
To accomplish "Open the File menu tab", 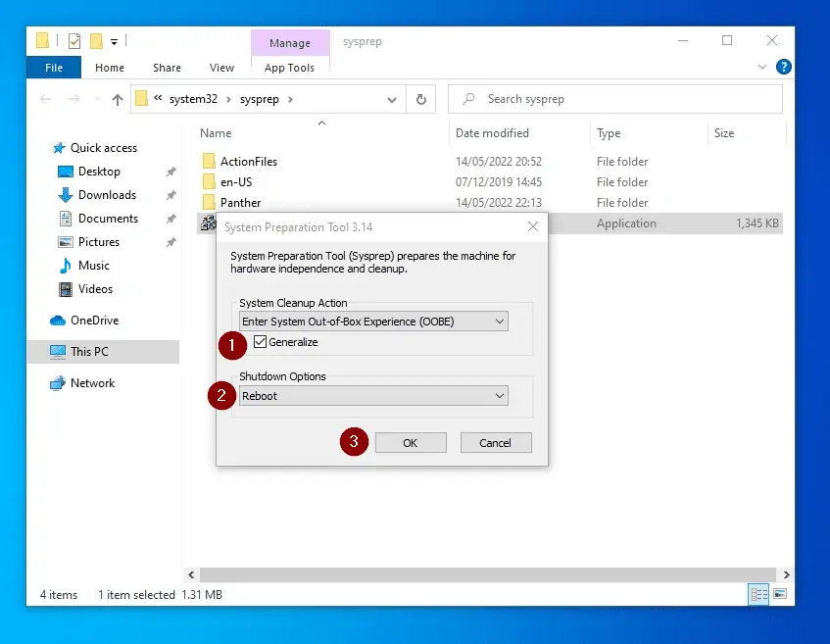I will [54, 68].
